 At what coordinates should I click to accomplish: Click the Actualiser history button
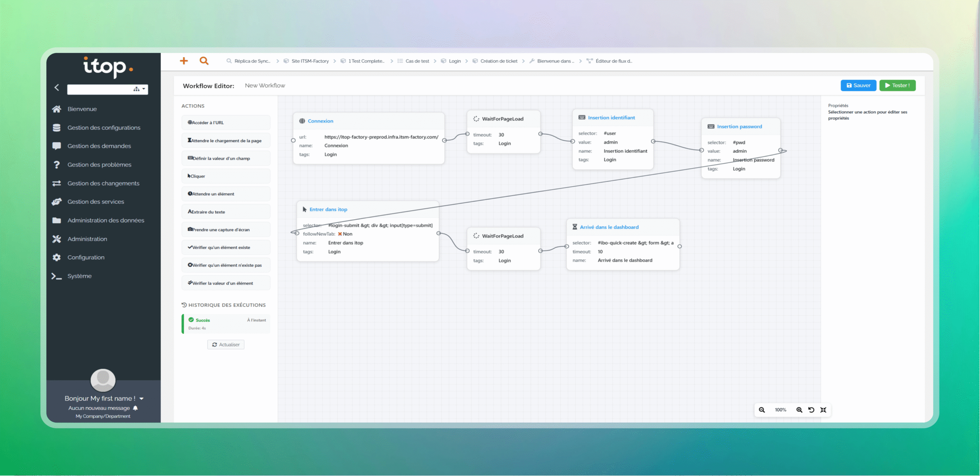click(226, 345)
